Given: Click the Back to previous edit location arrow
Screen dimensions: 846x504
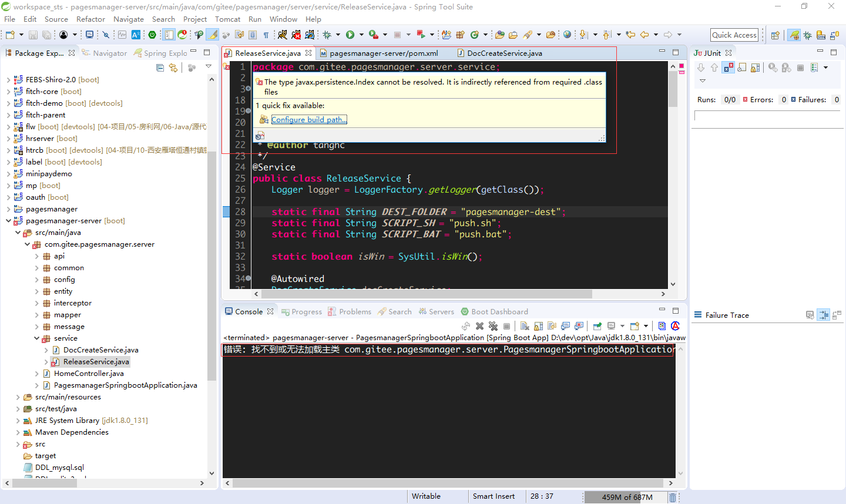Looking at the screenshot, I should [630, 35].
